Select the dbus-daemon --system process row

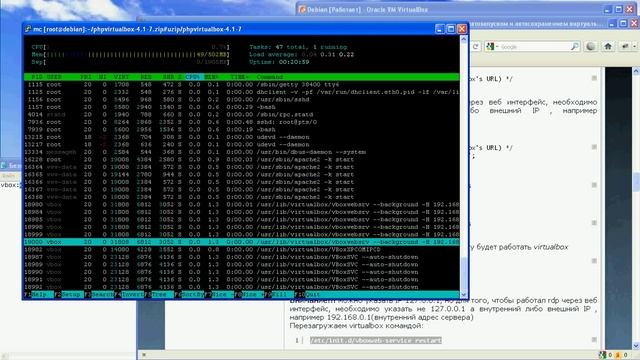(242, 152)
